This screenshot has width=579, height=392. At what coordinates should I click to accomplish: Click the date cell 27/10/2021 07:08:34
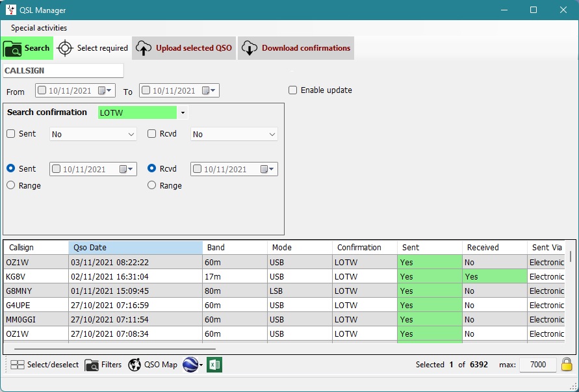pyautogui.click(x=136, y=334)
